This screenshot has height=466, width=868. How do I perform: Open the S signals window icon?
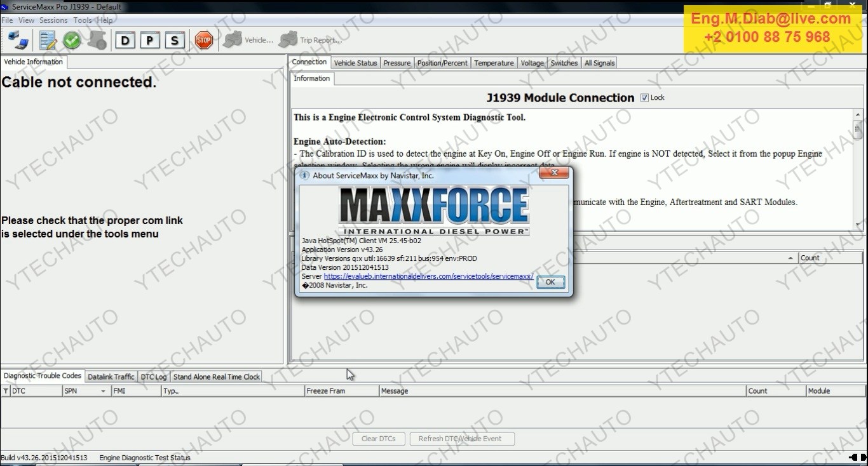[174, 40]
